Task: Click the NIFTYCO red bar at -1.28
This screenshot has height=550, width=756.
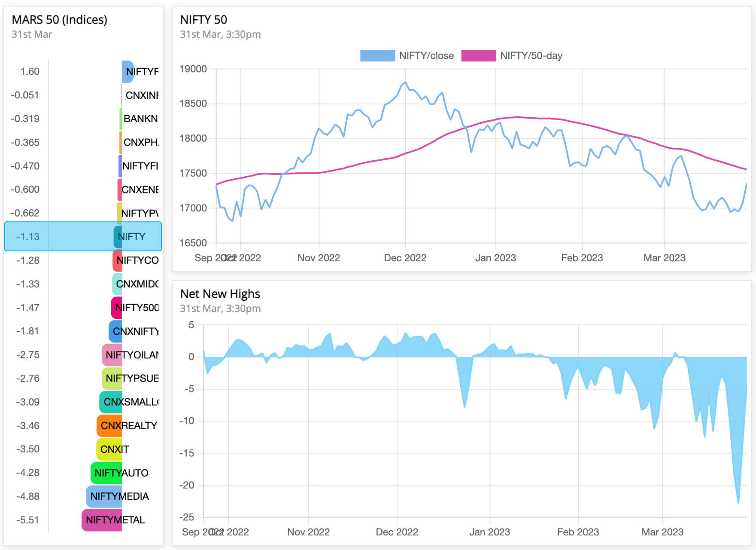Action: [117, 260]
